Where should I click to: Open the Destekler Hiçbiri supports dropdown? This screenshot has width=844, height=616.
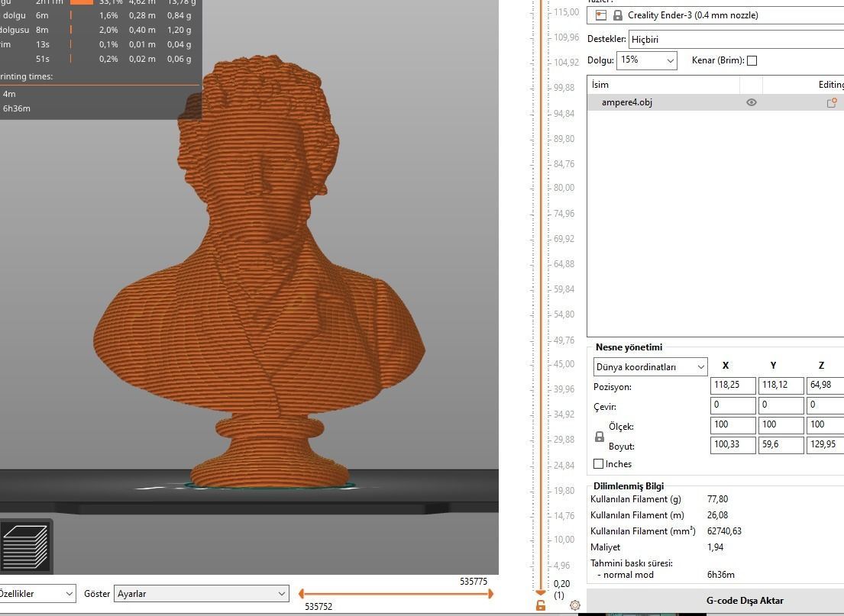[736, 39]
